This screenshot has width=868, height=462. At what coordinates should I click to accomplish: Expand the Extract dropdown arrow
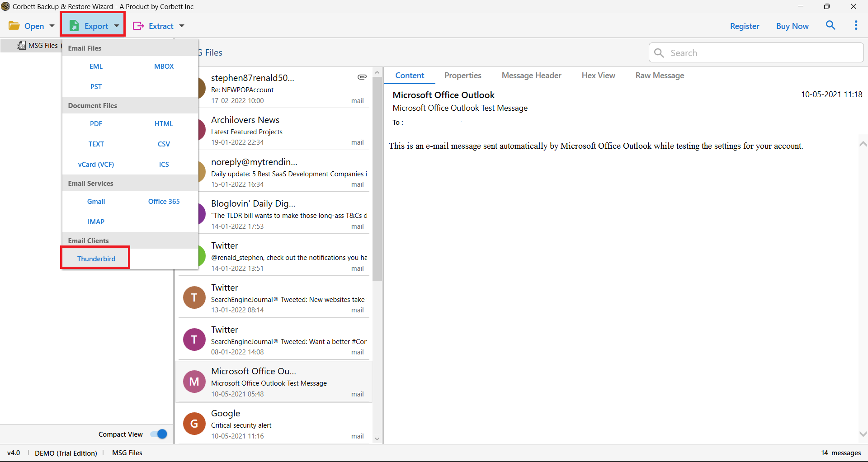click(x=182, y=26)
